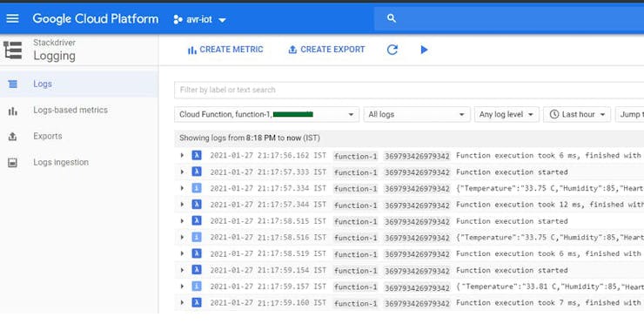Click execution ID on 21:17:58.519 row
644x324 pixels.
(417, 254)
